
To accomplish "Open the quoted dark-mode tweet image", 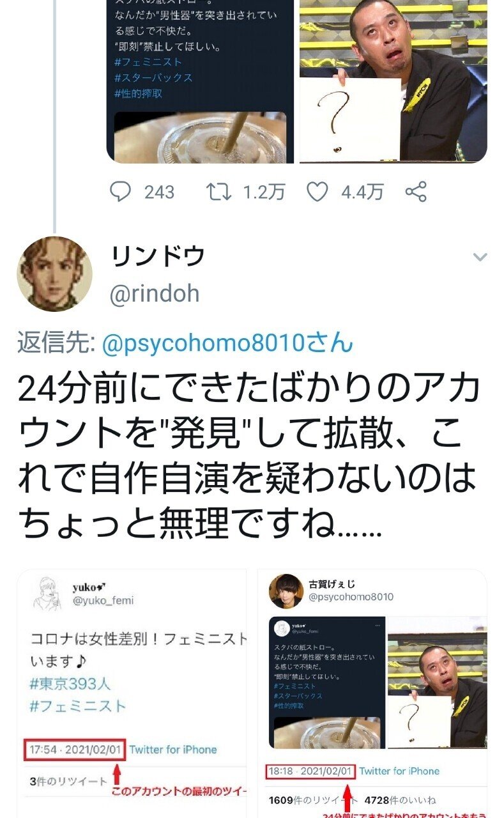I will 200,82.
